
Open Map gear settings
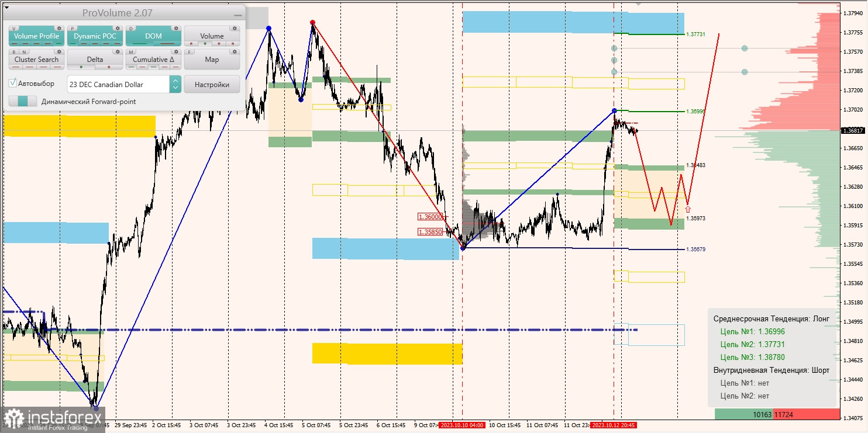[x=234, y=51]
